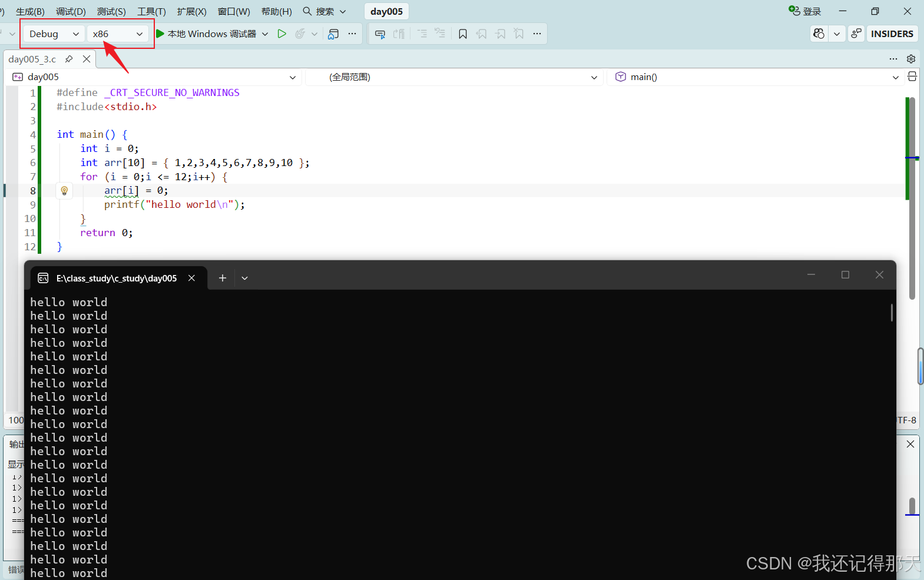Click the 搜索 search box
924x580 pixels.
[324, 11]
